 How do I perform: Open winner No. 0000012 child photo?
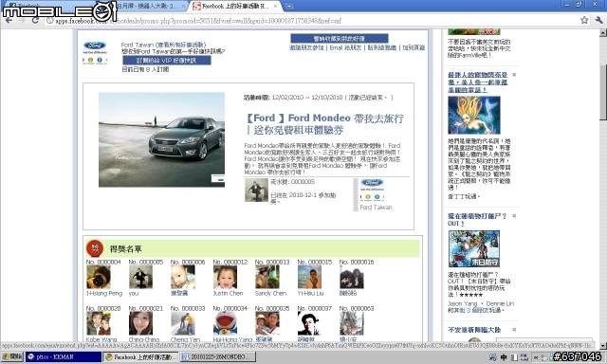pos(225,277)
